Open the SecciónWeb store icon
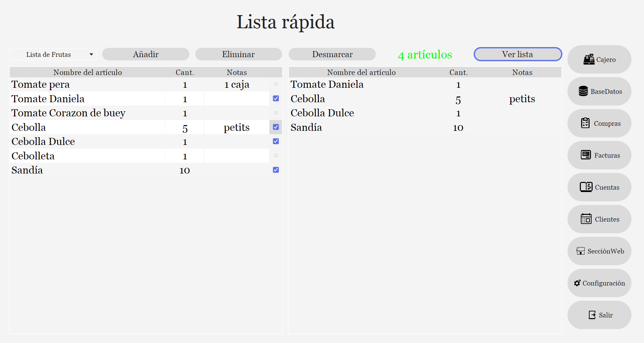Screen dimensions: 644x343 point(581,251)
